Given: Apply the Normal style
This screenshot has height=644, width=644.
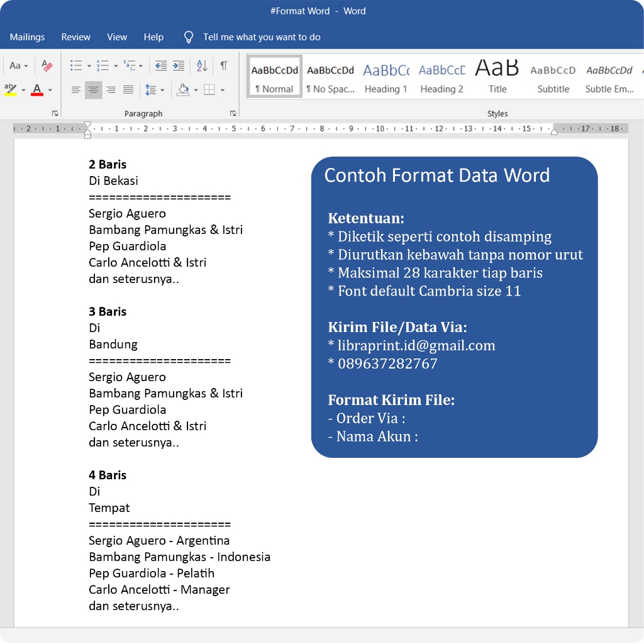Looking at the screenshot, I should click(275, 77).
